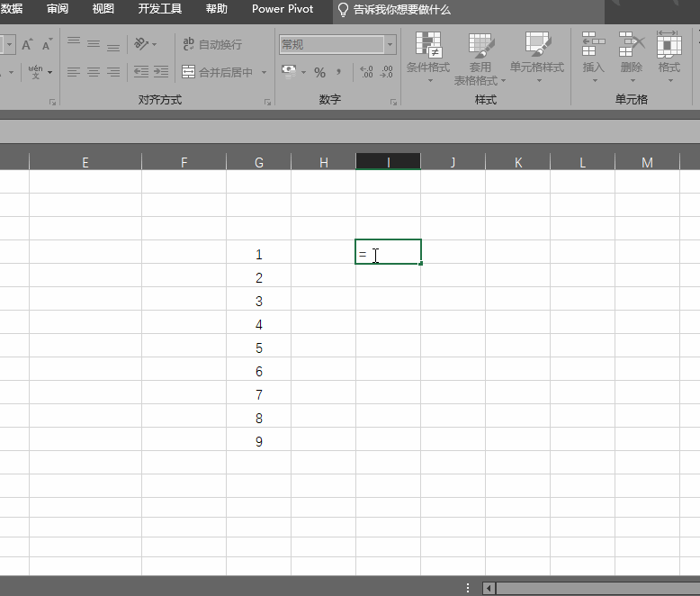Click the cell containing 2

tap(259, 275)
